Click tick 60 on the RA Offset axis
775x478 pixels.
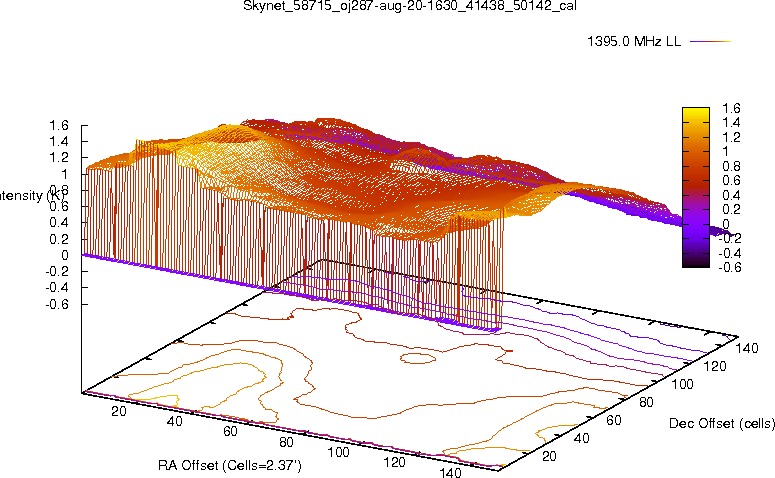pyautogui.click(x=230, y=432)
